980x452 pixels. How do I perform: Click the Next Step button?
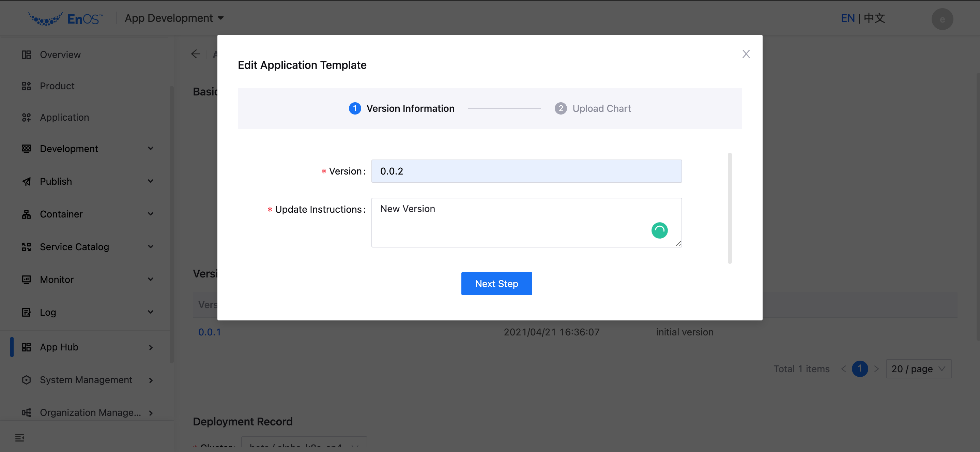(496, 284)
